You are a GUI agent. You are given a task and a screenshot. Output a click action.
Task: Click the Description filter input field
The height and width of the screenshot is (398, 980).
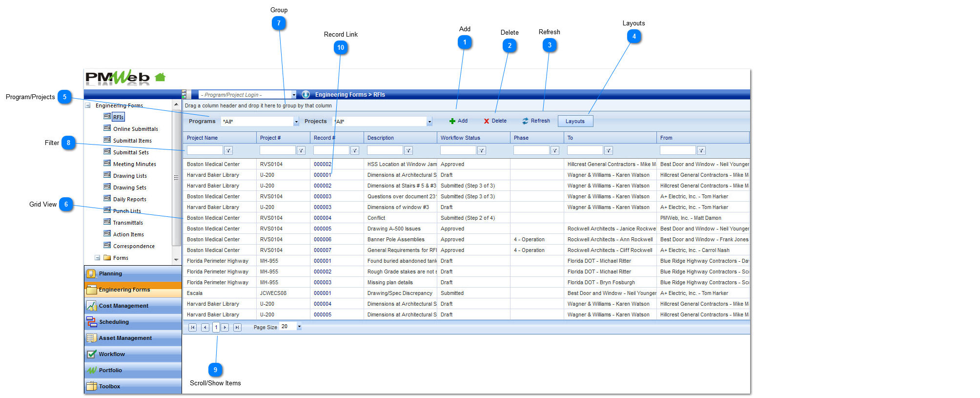pos(385,150)
